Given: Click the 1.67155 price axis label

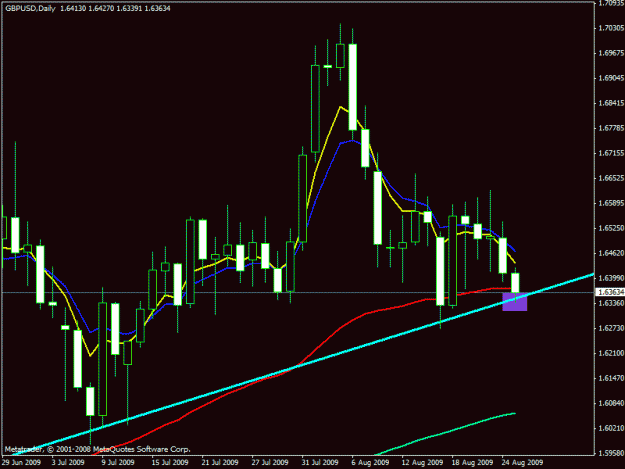Looking at the screenshot, I should pos(611,153).
